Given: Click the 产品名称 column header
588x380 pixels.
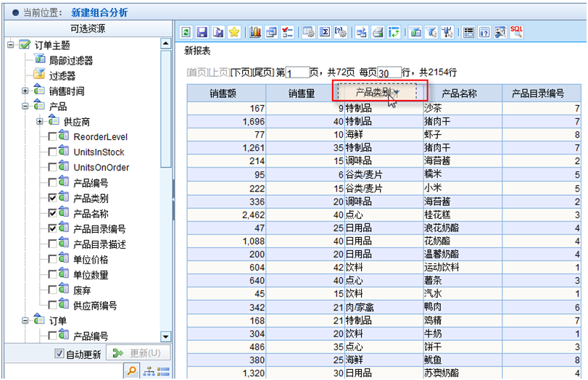Looking at the screenshot, I should 463,94.
